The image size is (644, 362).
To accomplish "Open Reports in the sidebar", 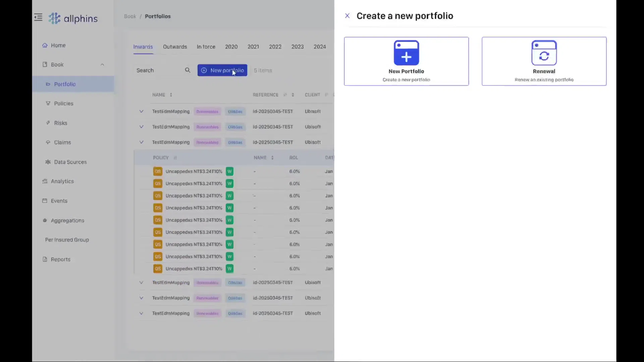I will 60,259.
